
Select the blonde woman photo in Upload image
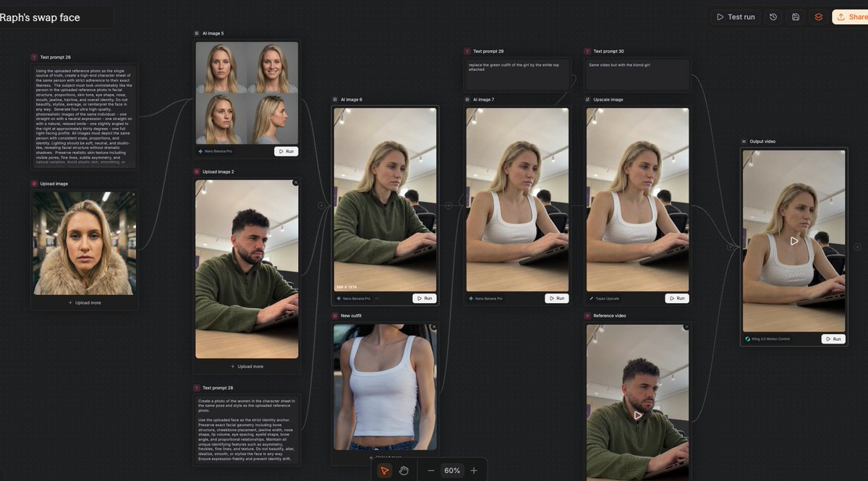(x=84, y=242)
